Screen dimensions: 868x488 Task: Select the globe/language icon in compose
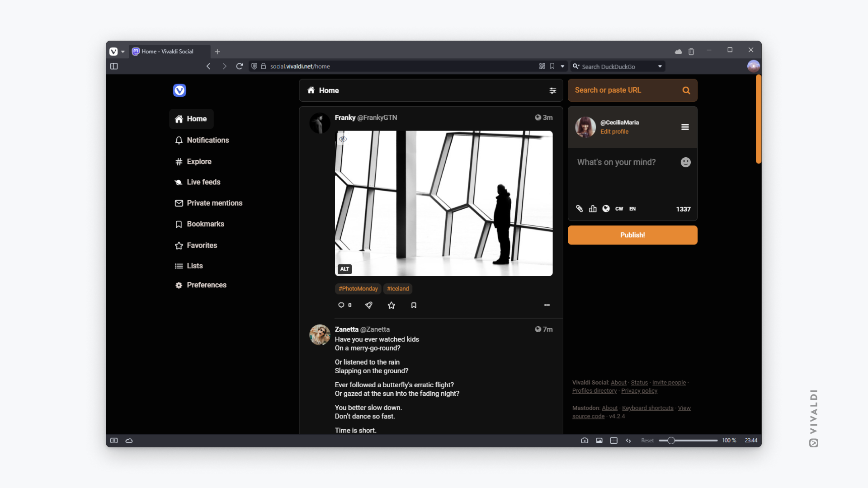[x=606, y=209]
